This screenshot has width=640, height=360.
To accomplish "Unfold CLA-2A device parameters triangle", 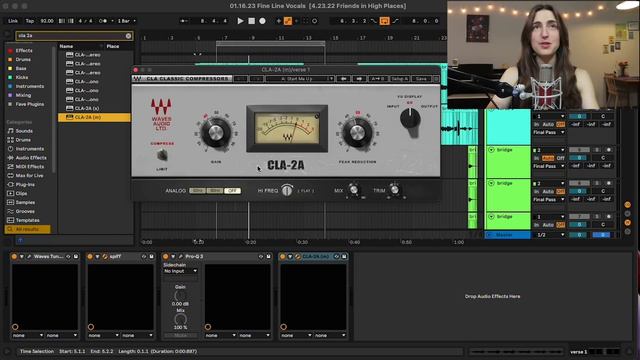I will click(290, 256).
